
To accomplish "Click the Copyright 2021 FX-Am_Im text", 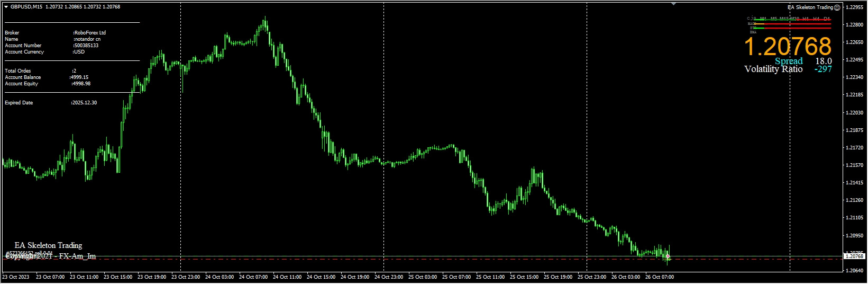I will 51,256.
